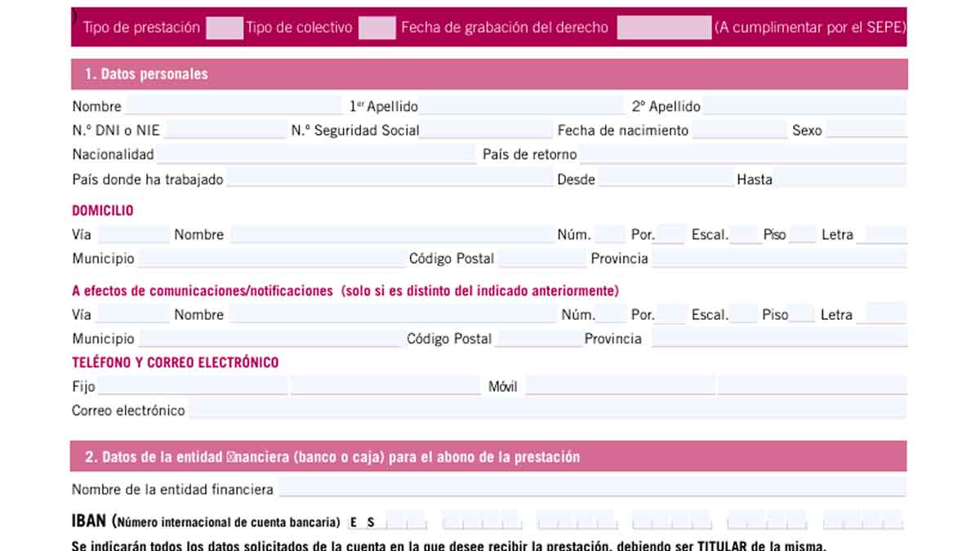Viewport: 980px width, 551px height.
Task: Click the first IBAN digit box after ES
Action: [x=395, y=522]
